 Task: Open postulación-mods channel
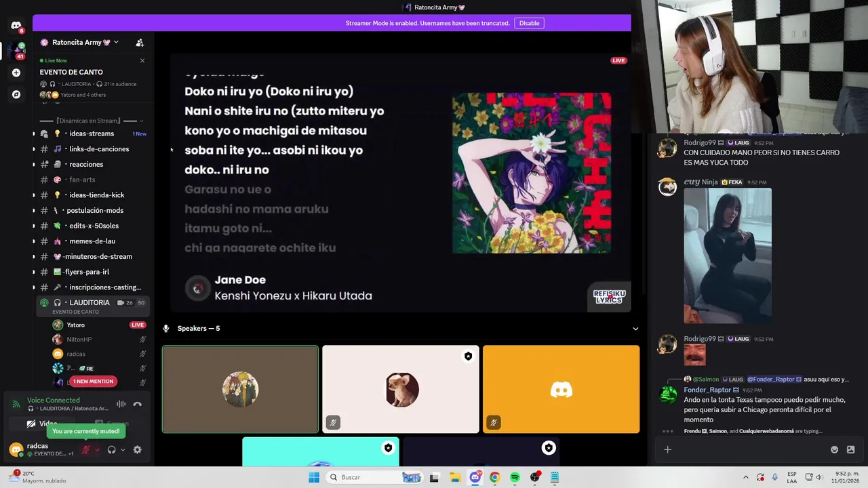pyautogui.click(x=93, y=211)
